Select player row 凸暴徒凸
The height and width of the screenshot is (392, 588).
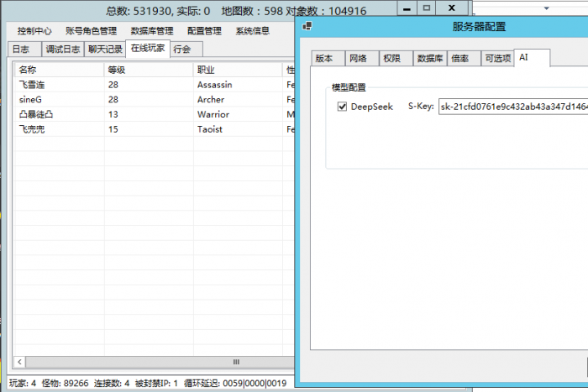[154, 114]
